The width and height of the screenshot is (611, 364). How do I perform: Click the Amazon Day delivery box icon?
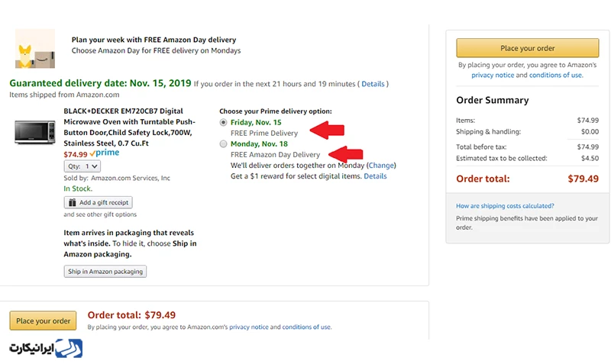tap(35, 49)
